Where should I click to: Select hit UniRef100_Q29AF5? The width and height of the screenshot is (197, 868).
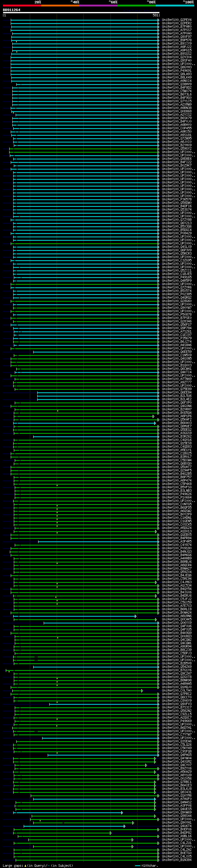(x=177, y=470)
